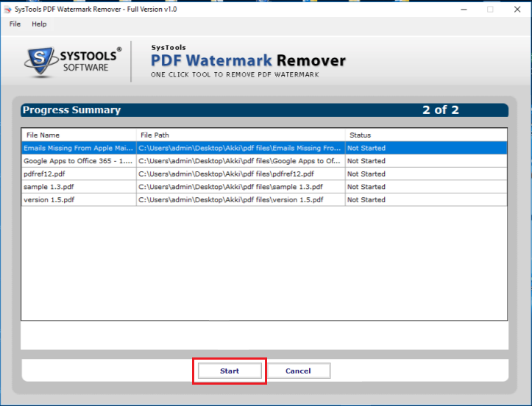Minimize the PDF Watermark Remover window
Viewport: 532px width, 406px height.
[x=464, y=10]
